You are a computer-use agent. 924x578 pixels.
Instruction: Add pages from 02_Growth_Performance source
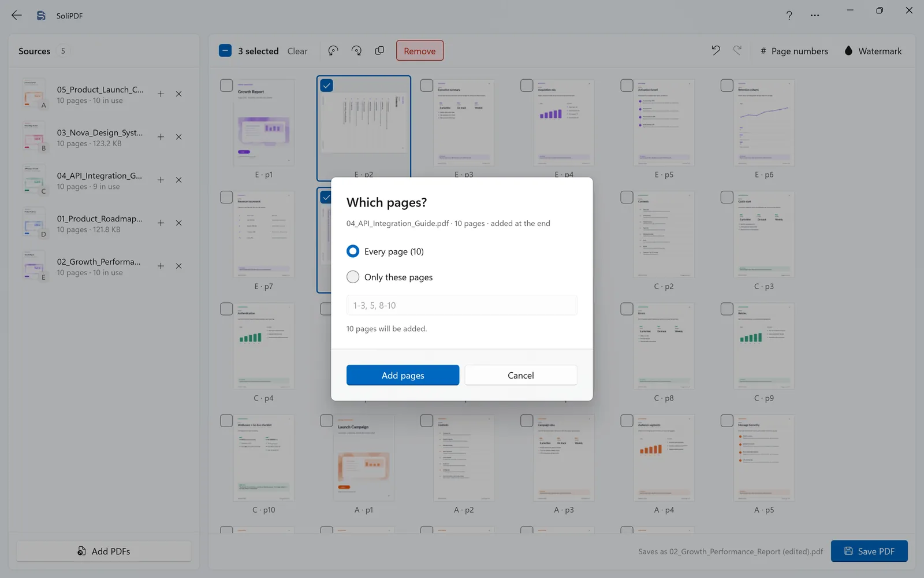[x=161, y=266]
